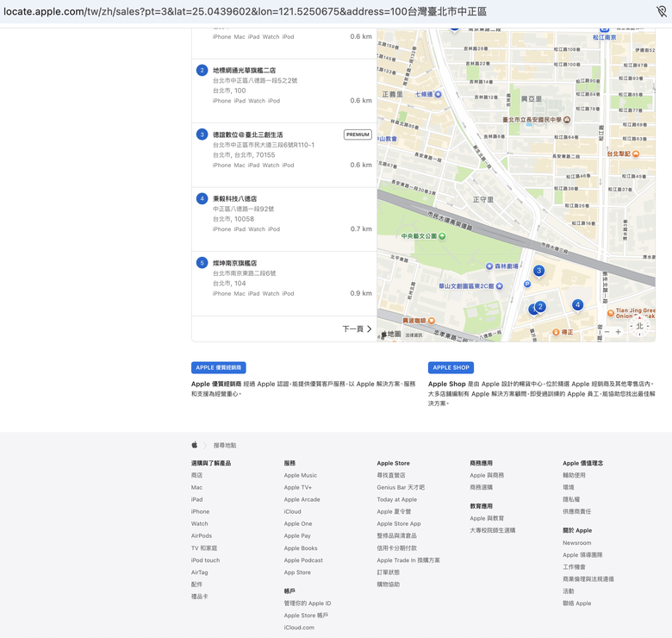Image resolution: width=672 pixels, height=638 pixels.
Task: Open Apple Music footer link
Action: [301, 475]
